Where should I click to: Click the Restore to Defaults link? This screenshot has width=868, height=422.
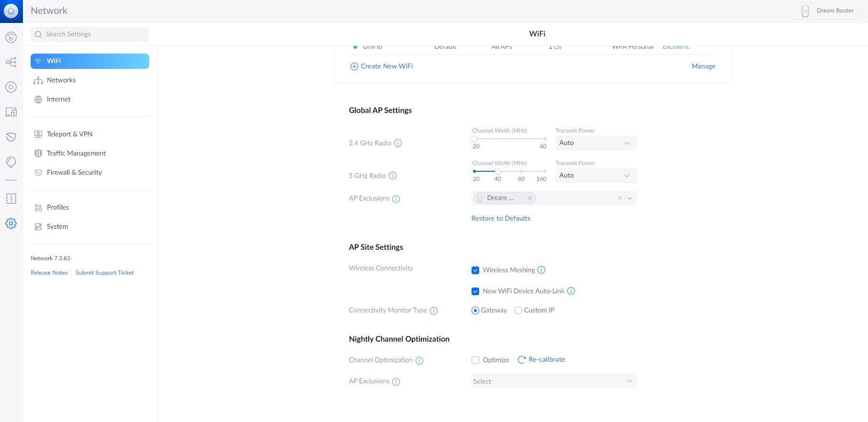coord(501,218)
